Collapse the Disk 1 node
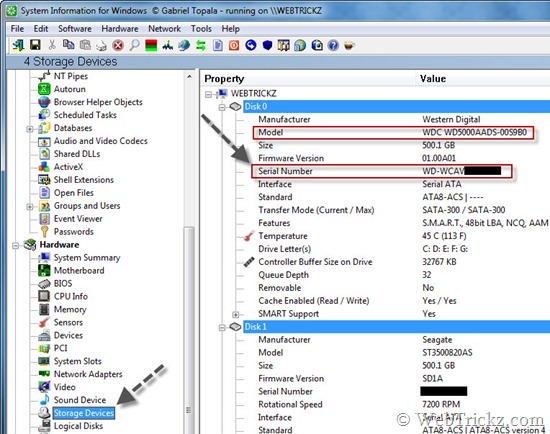Image resolution: width=550 pixels, height=434 pixels. [x=222, y=328]
